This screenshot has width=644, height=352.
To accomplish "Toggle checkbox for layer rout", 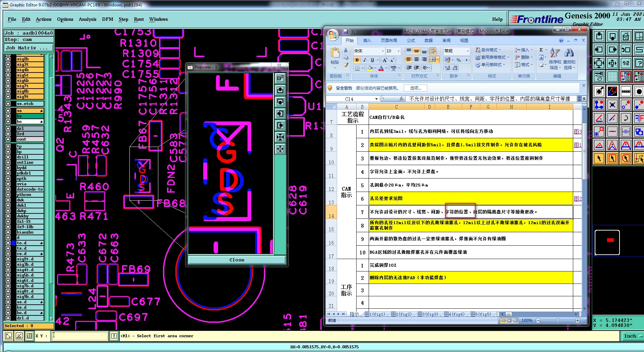I will point(8,139).
